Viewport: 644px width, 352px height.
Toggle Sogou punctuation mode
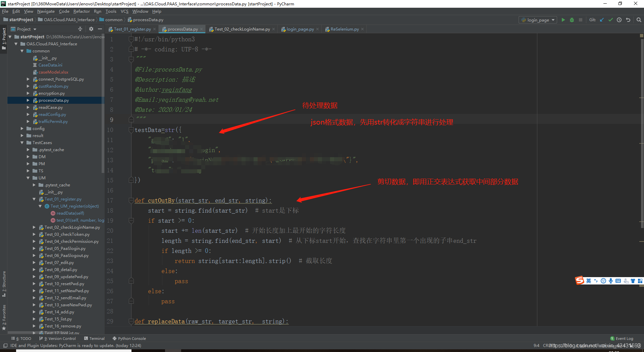coord(596,281)
